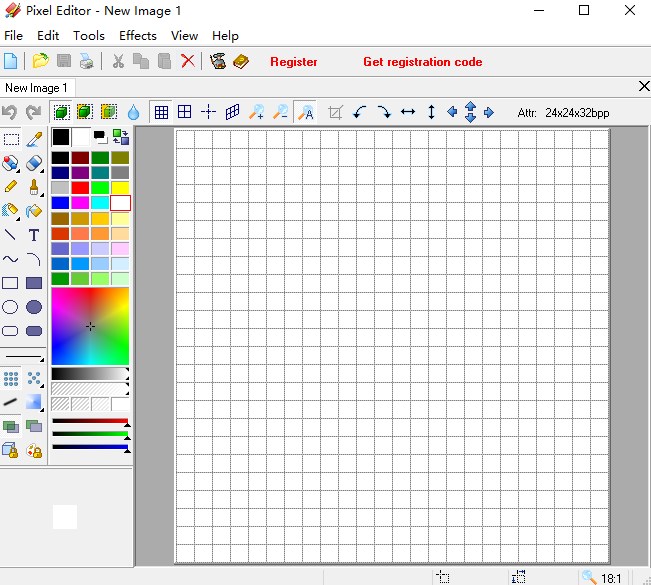Viewport: 651px width, 585px height.
Task: Select the filled ellipse shape tool
Action: click(x=34, y=307)
